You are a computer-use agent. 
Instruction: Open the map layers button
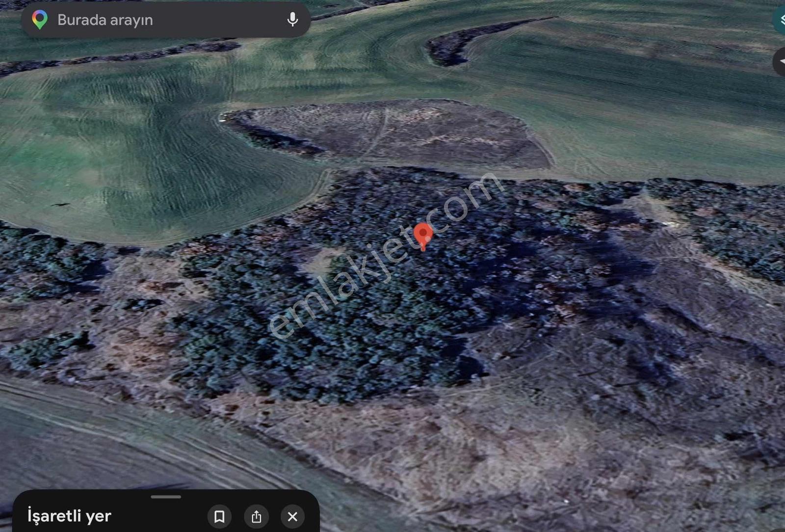click(x=780, y=21)
